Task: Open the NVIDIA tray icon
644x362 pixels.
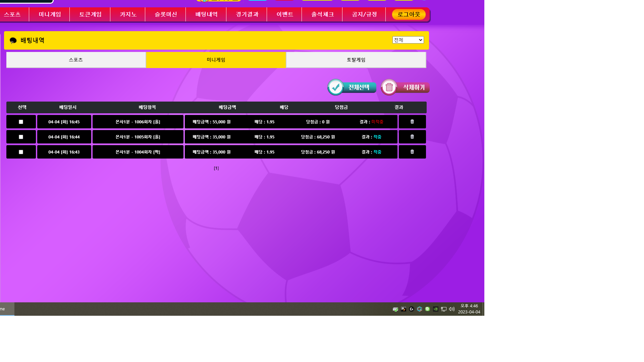Action: [435, 309]
